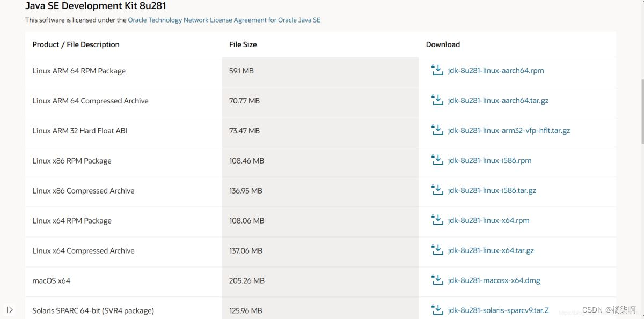Select Linux ARM 32 Hard Float ABI text
644x319 pixels.
click(x=79, y=131)
